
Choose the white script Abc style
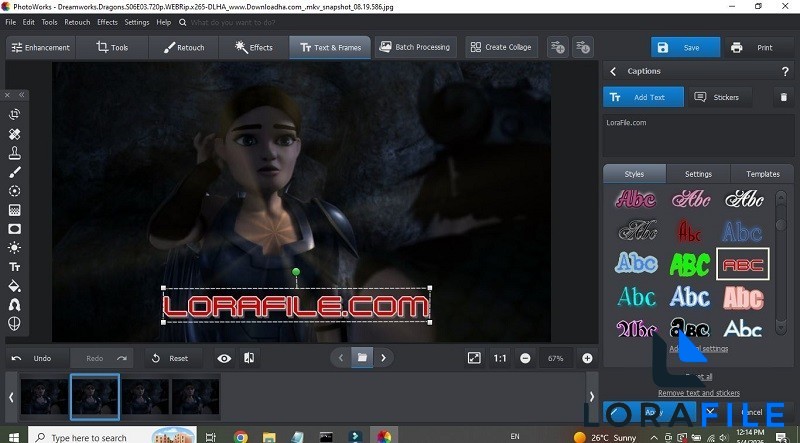click(x=744, y=199)
